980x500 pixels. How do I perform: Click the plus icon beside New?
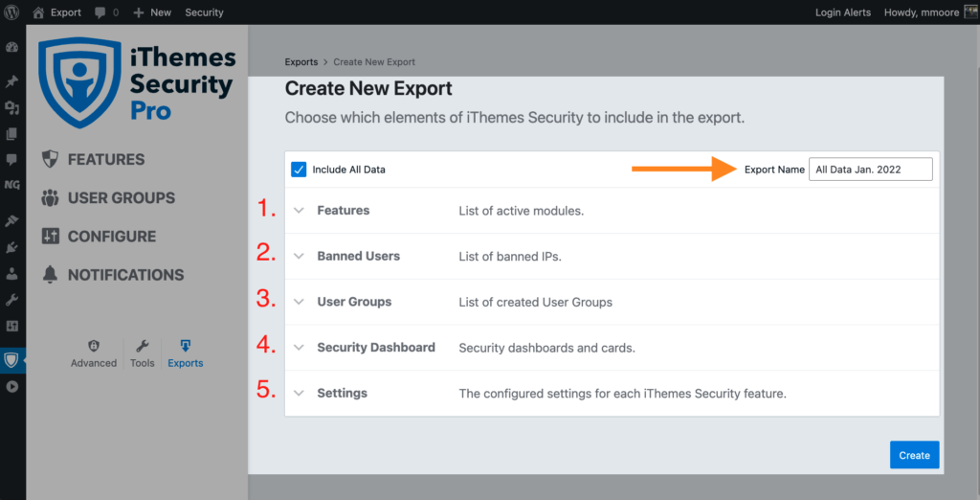pyautogui.click(x=139, y=12)
